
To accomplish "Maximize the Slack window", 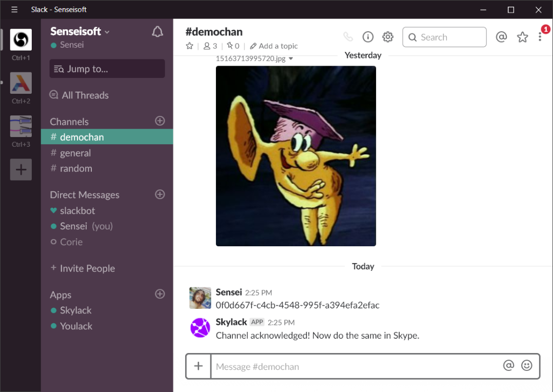I will [x=511, y=10].
